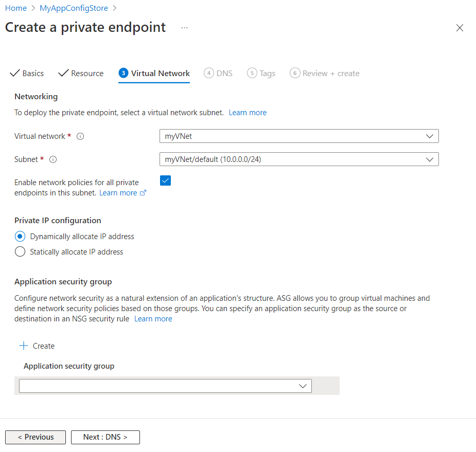Click the Review + create step 6 icon
Screen dimensions: 476x452
(x=295, y=73)
